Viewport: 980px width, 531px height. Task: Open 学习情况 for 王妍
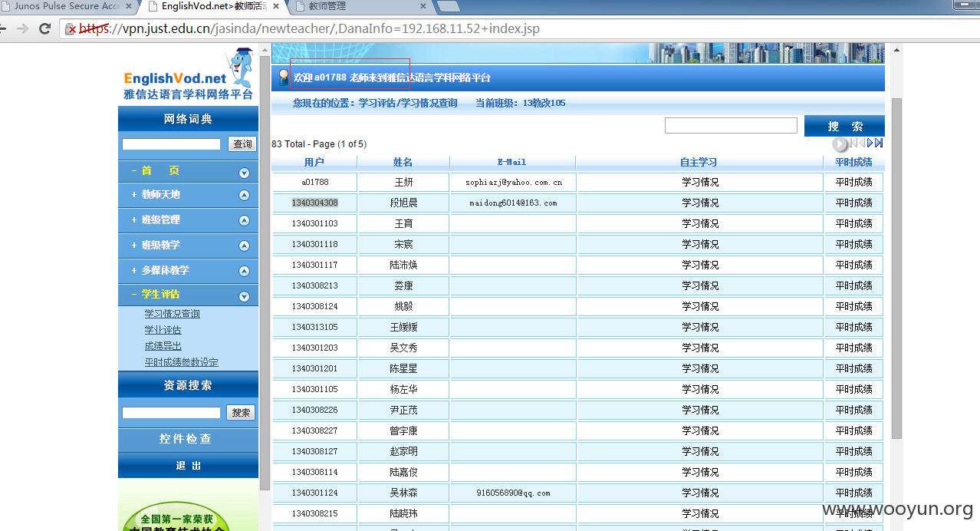tap(701, 183)
